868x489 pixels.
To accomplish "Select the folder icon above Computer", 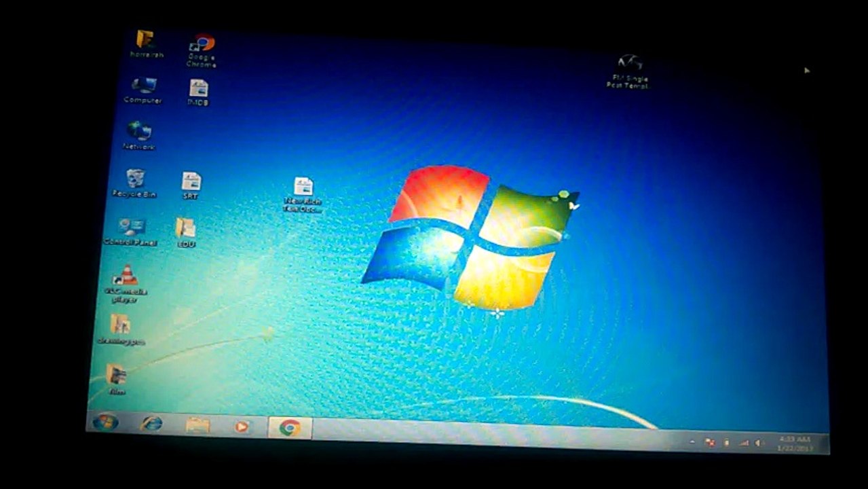I will 146,43.
